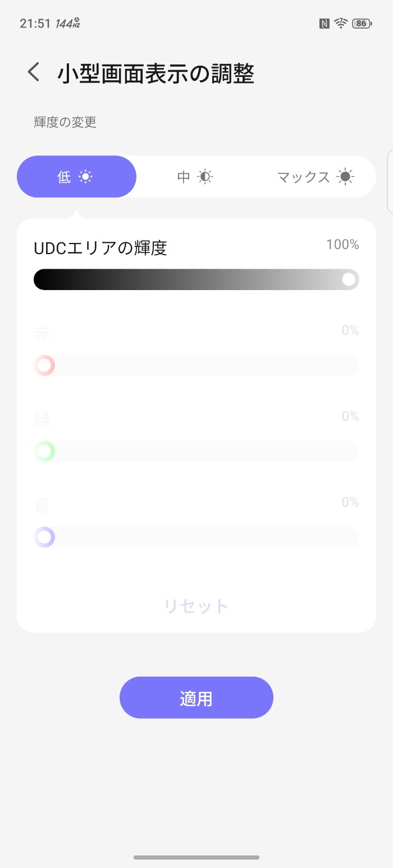Tap the 144Hz refresh rate indicator
This screenshot has width=393, height=868.
click(67, 24)
